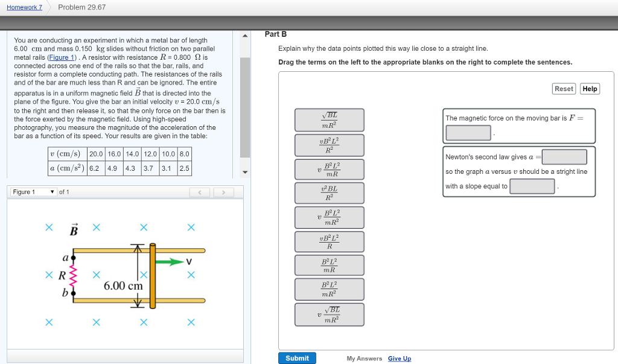618x364 pixels.
Task: Click the next figure navigation arrow
Action: pos(223,191)
